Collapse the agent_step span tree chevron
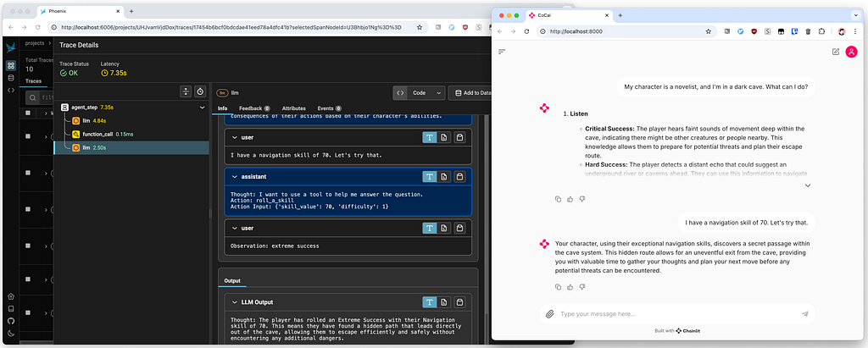This screenshot has height=348, width=868. (x=202, y=108)
